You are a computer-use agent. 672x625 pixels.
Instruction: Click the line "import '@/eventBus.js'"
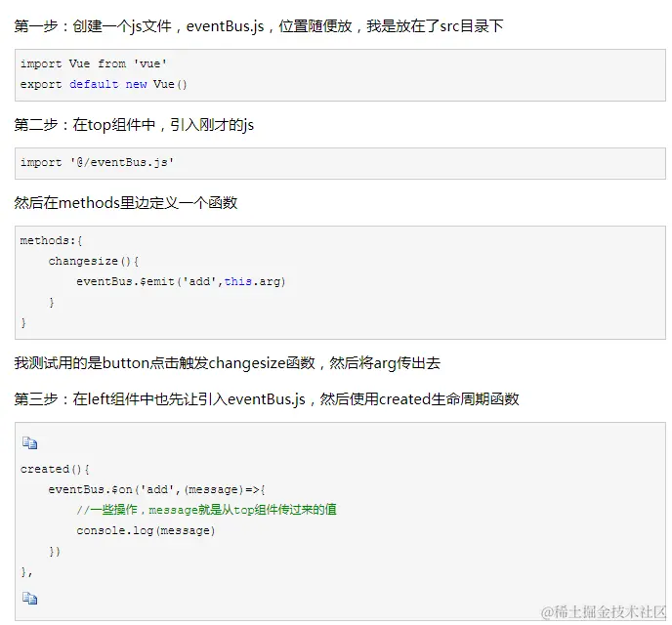97,162
